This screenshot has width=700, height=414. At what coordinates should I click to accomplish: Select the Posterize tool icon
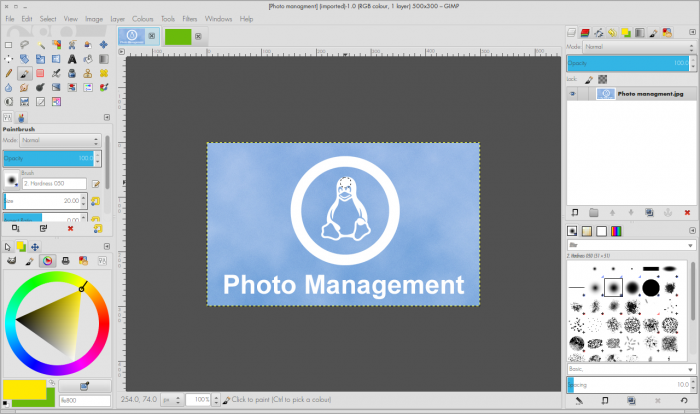pos(56,102)
